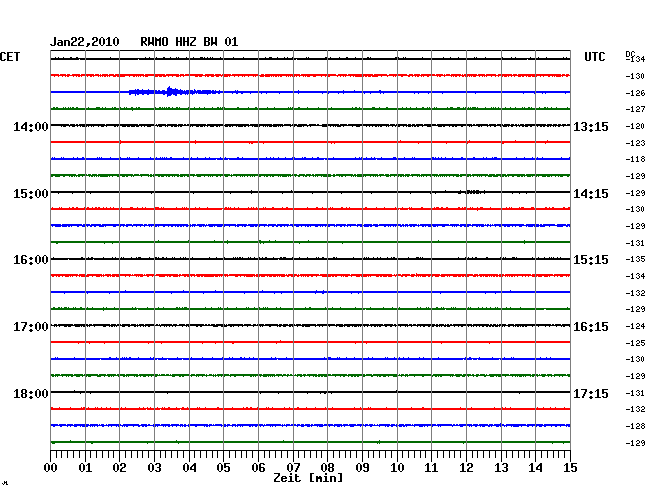This screenshot has width=650, height=494.
Task: Click the 15:15 UTC time label
Action: 591,260
